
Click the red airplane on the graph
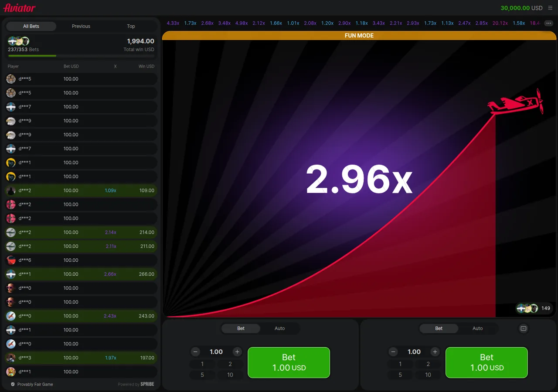pos(516,102)
